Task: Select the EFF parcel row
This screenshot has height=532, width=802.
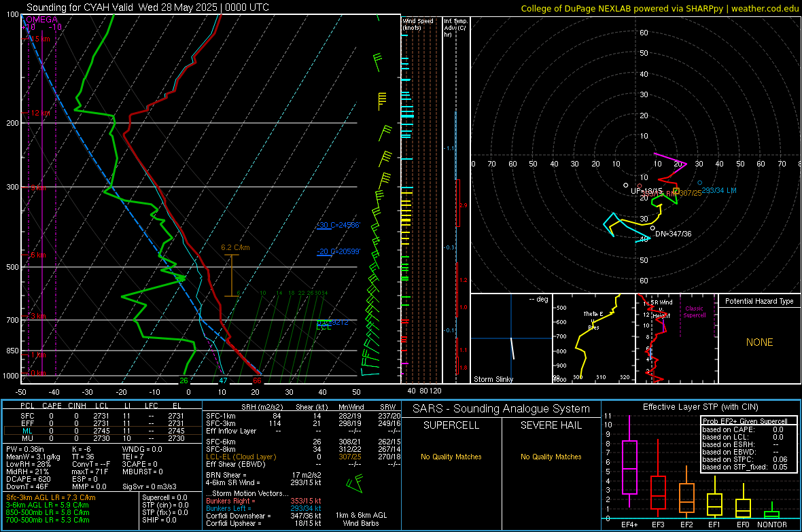Action: [x=102, y=423]
